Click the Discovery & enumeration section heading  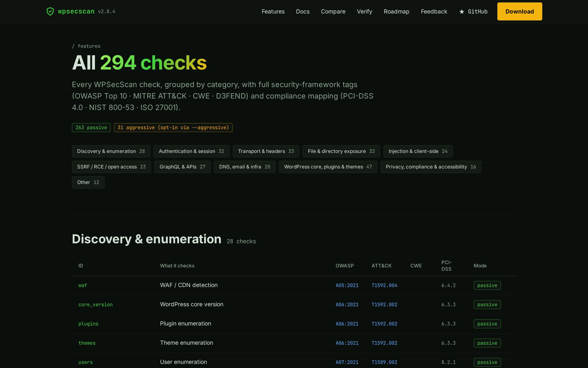tap(147, 239)
